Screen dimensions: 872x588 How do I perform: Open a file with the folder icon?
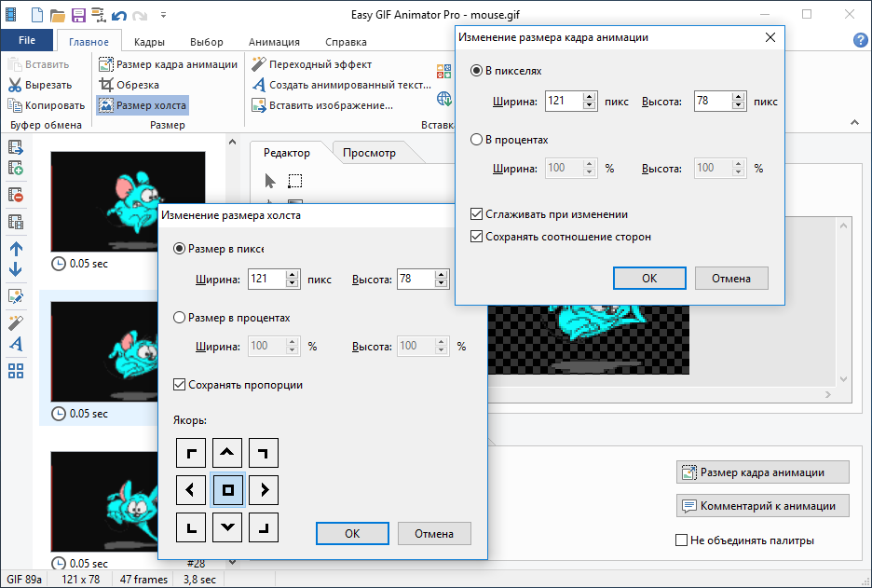click(57, 15)
